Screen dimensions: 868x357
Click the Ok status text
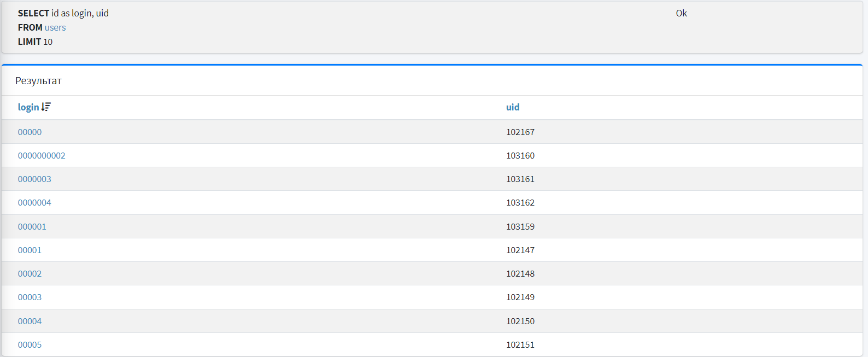pyautogui.click(x=681, y=13)
